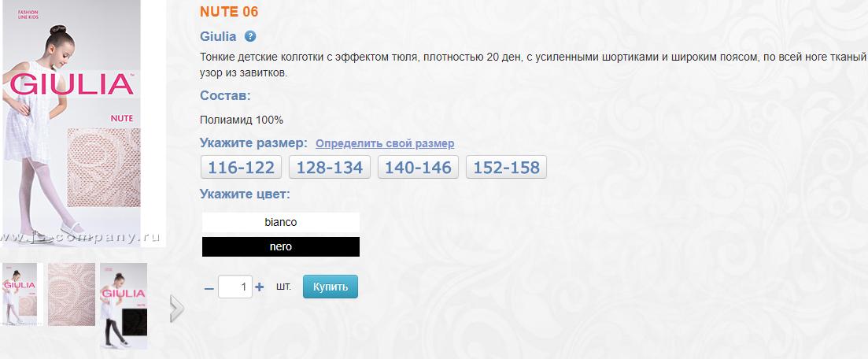
Task: Open the main Giulia Nute product image
Action: tap(82, 123)
